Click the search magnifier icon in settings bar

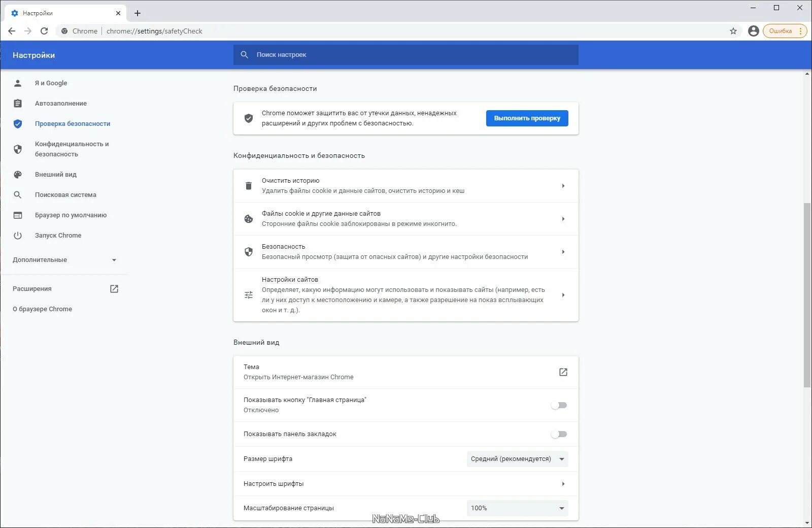[245, 55]
